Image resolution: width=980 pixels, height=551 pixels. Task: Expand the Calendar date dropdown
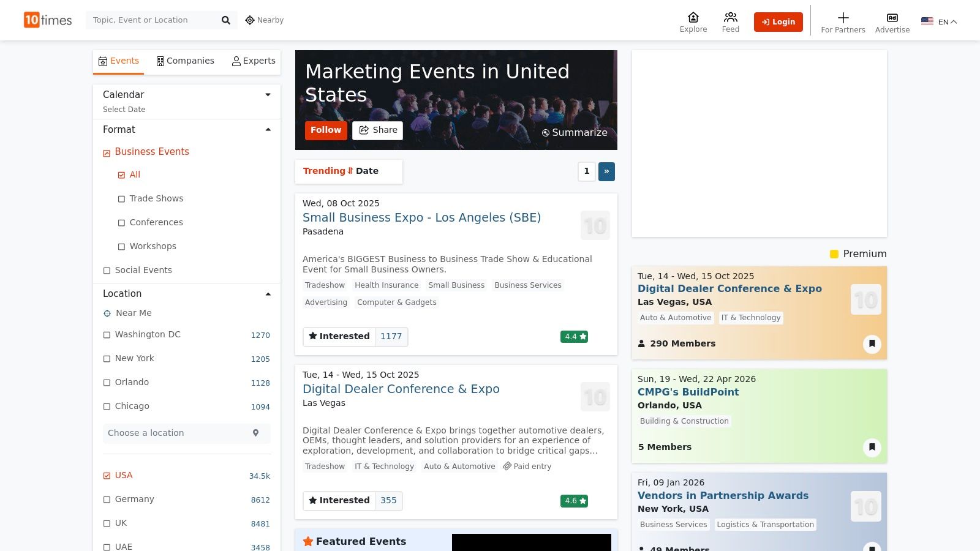tap(268, 95)
